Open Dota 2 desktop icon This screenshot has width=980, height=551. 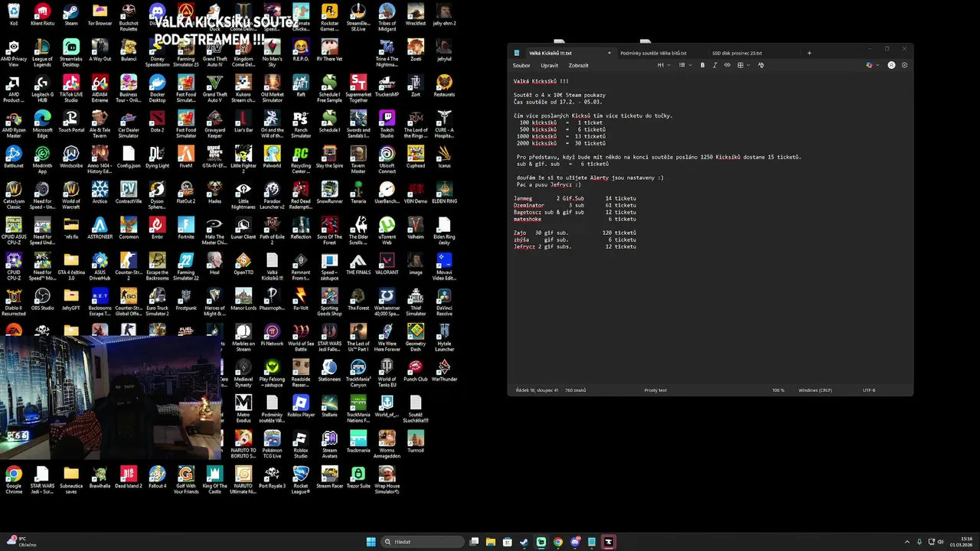(x=157, y=121)
